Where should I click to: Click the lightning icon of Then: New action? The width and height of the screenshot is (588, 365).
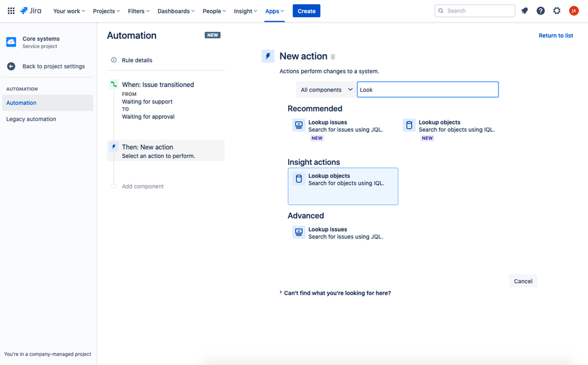[114, 147]
